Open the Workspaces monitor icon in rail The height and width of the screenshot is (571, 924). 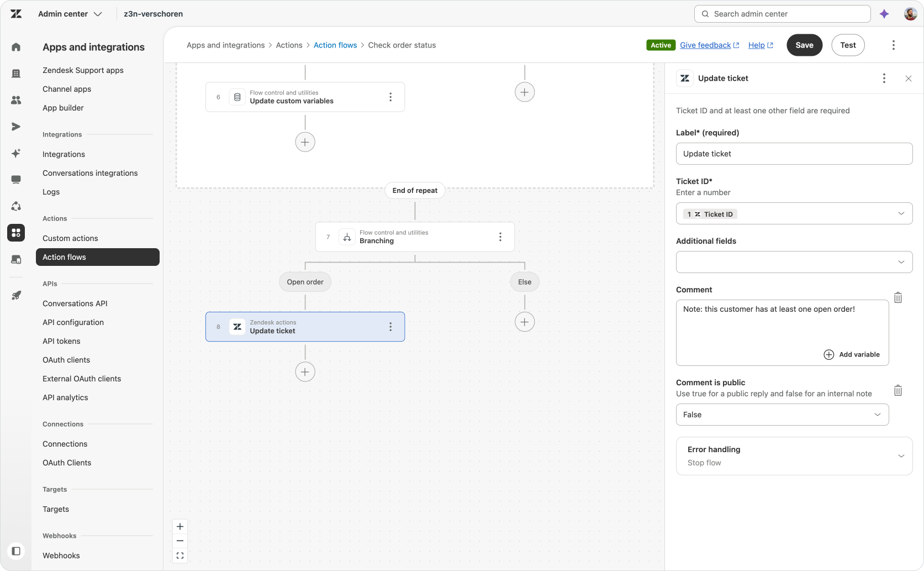coord(16,180)
